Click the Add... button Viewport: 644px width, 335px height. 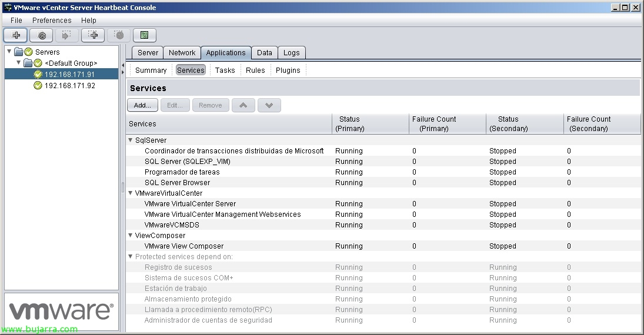click(x=142, y=105)
